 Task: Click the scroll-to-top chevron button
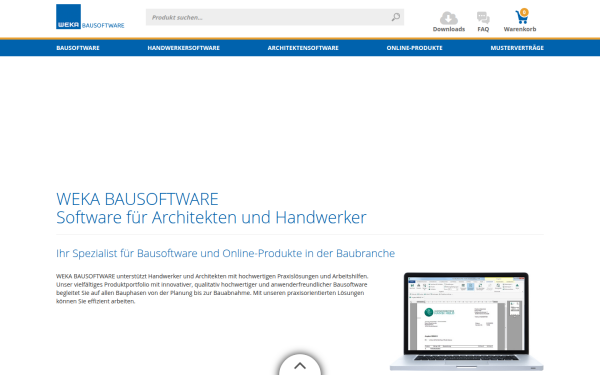point(300,365)
